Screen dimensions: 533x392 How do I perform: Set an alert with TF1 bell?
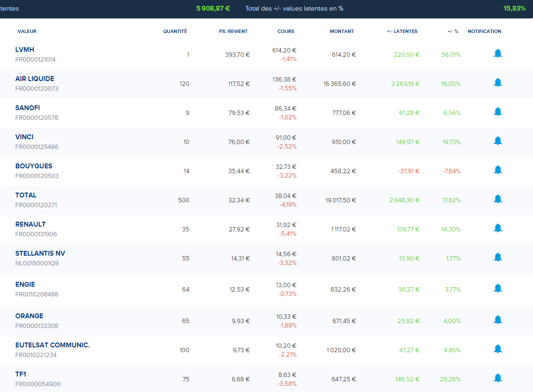point(498,378)
